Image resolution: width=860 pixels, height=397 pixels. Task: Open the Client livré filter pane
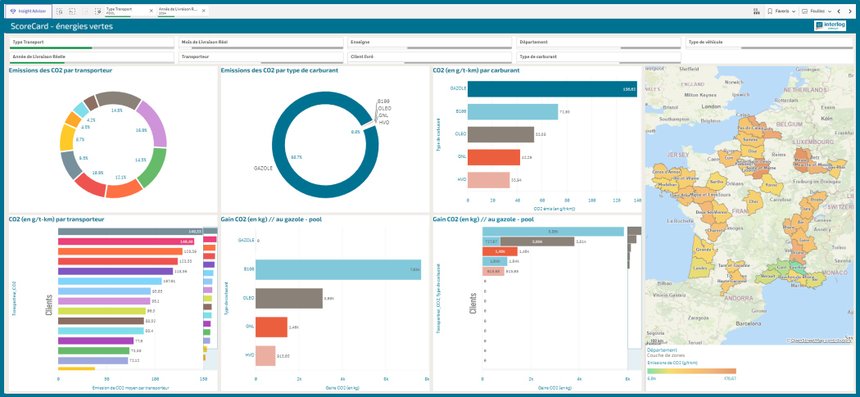pos(429,57)
